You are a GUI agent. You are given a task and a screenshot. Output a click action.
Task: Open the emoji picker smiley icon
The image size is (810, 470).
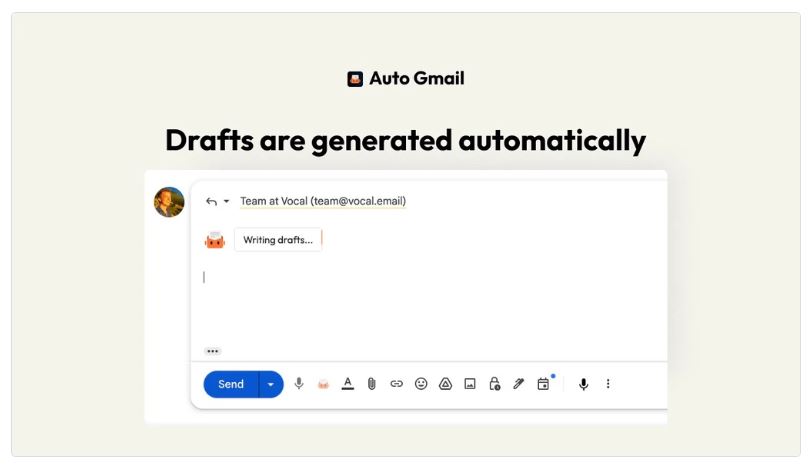[421, 384]
